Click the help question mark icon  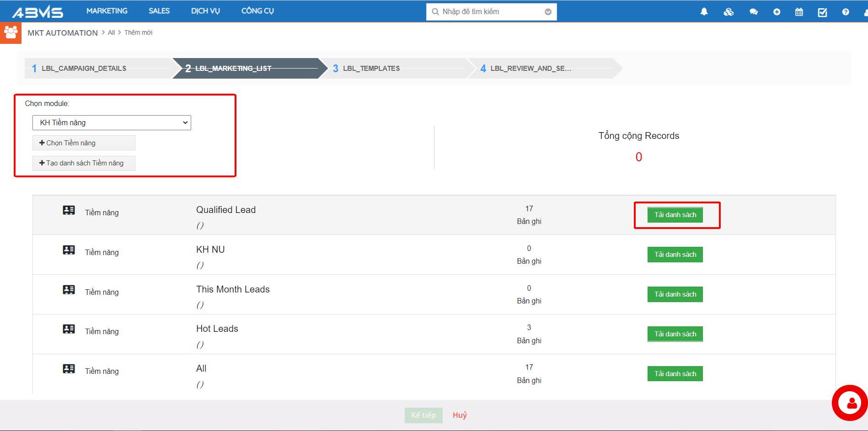(846, 12)
